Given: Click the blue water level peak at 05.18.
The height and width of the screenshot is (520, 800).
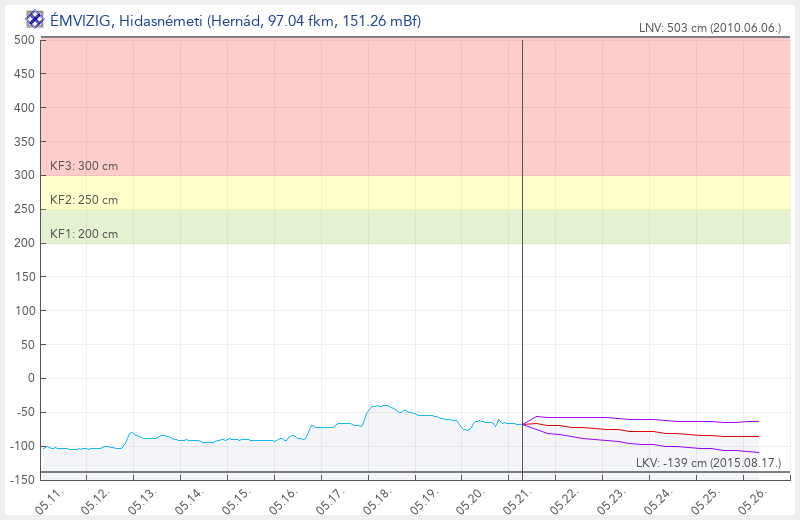Looking at the screenshot, I should point(380,406).
